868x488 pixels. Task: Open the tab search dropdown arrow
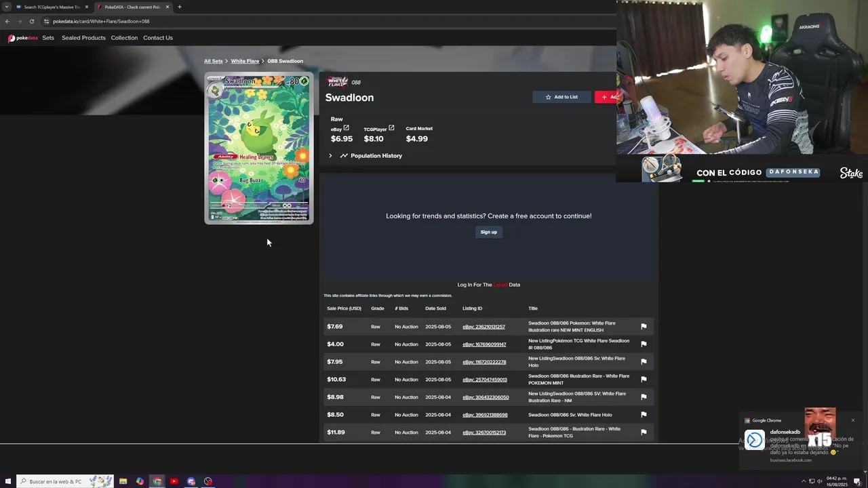pyautogui.click(x=7, y=7)
